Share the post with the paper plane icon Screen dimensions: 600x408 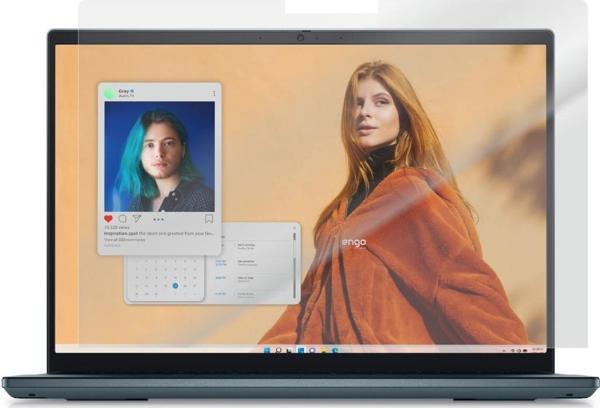(x=137, y=219)
